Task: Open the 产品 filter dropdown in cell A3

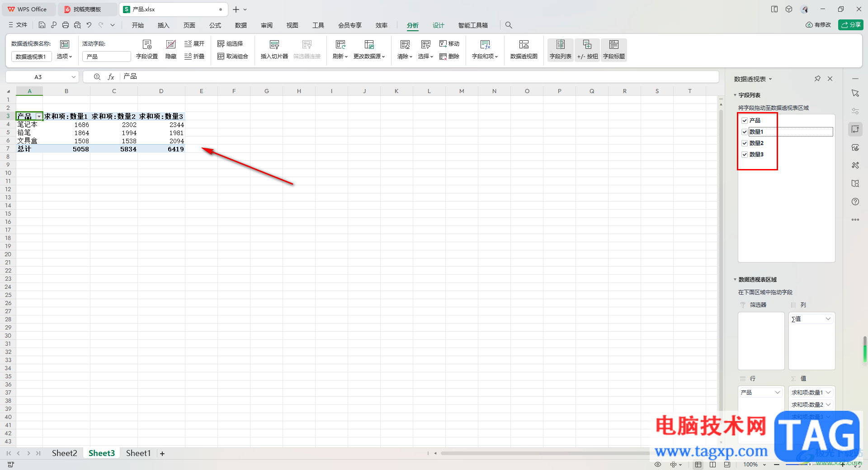Action: (x=39, y=117)
